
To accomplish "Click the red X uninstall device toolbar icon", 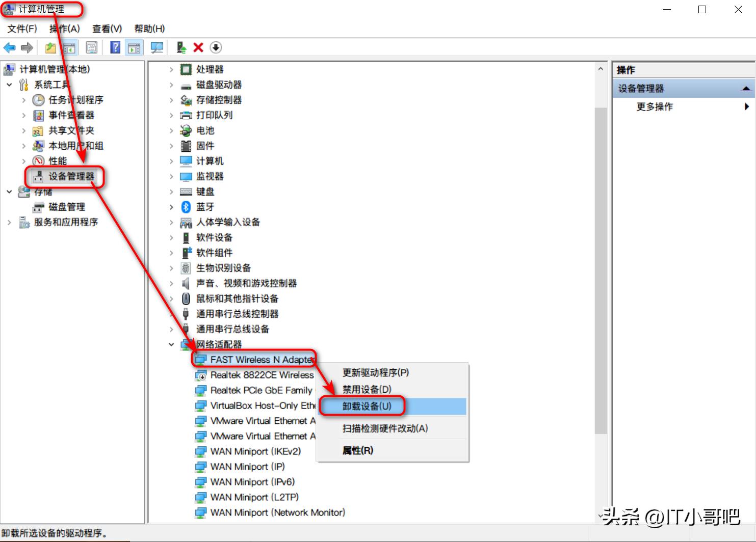I will point(198,47).
